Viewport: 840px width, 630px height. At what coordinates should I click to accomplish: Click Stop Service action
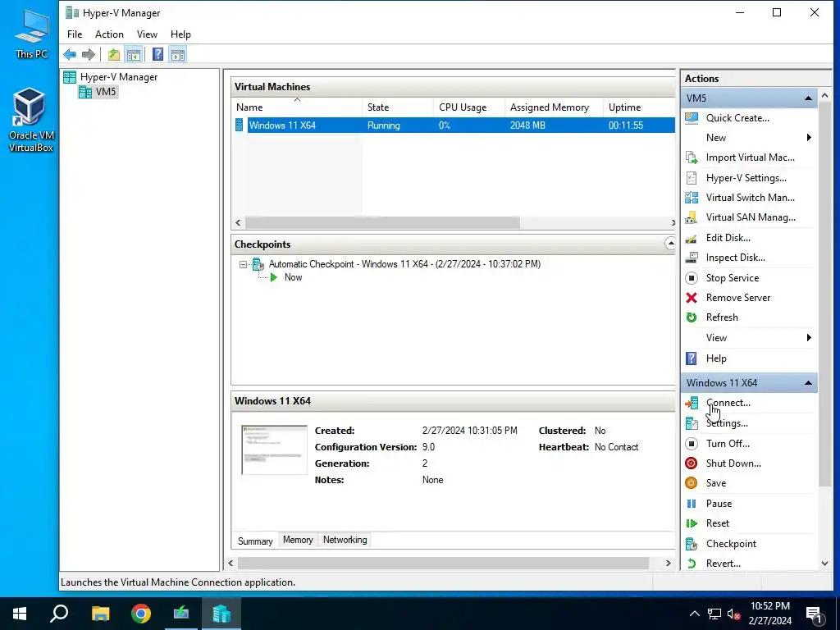[x=732, y=278]
